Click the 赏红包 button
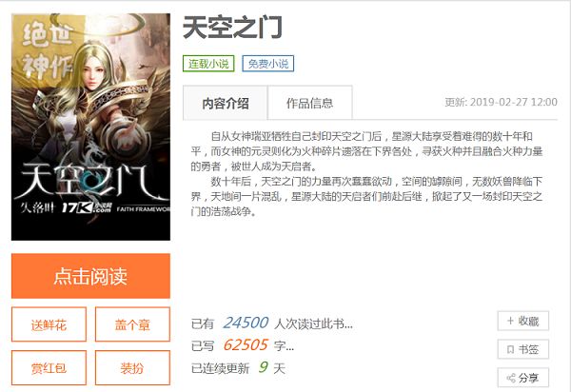Screen dimensions: 571x392 [x=49, y=367]
